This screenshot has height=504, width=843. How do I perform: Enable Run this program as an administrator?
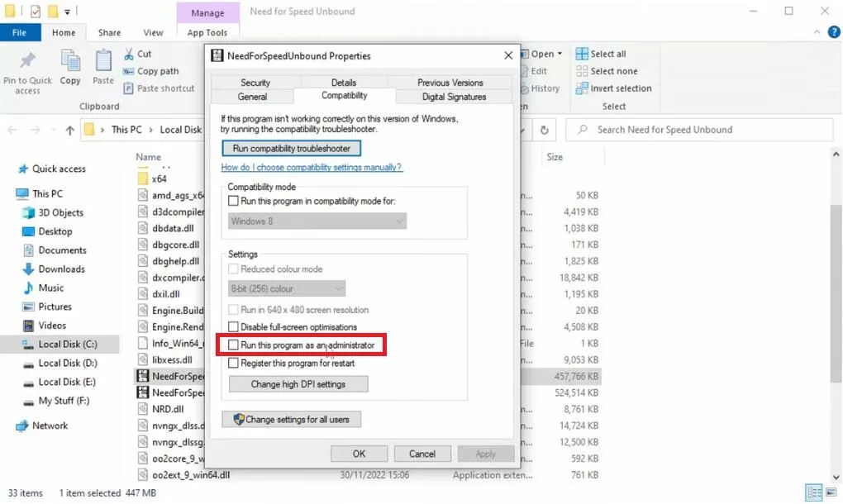pos(234,345)
